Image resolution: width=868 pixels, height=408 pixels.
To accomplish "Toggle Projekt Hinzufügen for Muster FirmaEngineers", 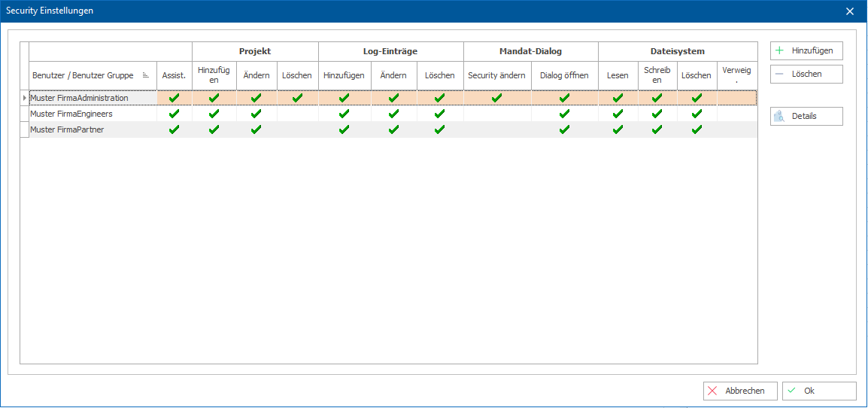I will (214, 114).
